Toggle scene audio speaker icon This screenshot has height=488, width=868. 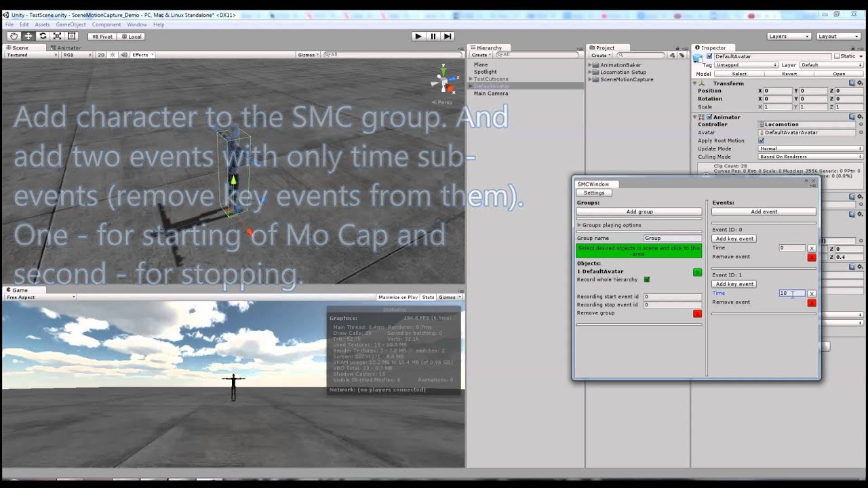pyautogui.click(x=123, y=55)
